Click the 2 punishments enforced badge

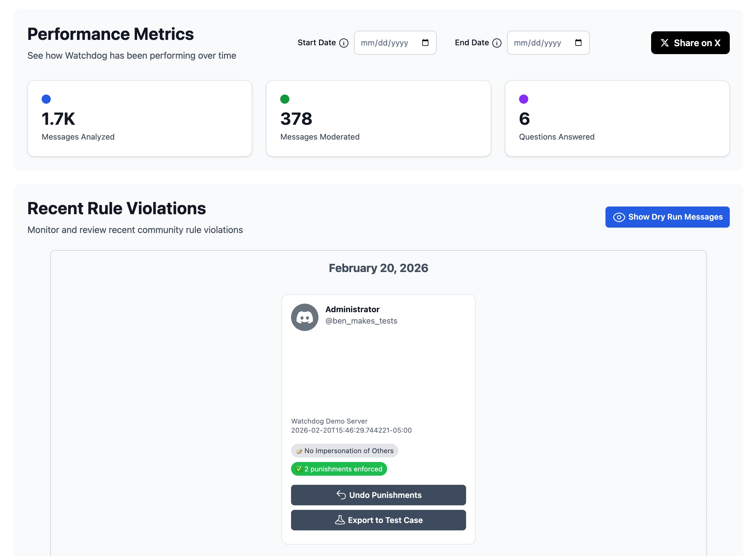pyautogui.click(x=339, y=469)
